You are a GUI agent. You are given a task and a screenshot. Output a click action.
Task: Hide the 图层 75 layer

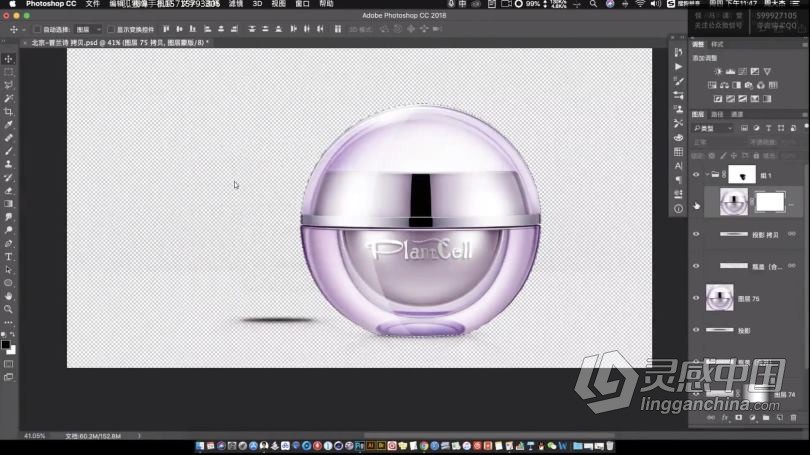[x=696, y=299]
